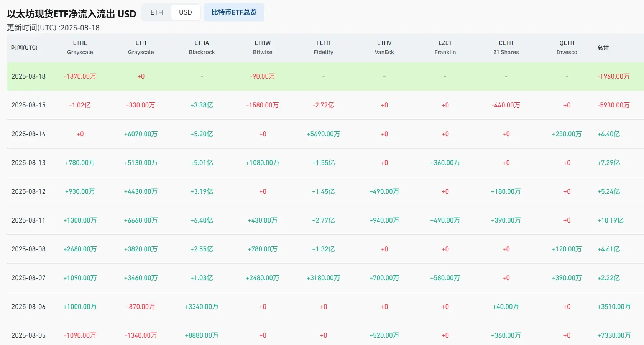Select the +1.55亿 FETH value
This screenshot has width=644, height=345.
coord(324,163)
